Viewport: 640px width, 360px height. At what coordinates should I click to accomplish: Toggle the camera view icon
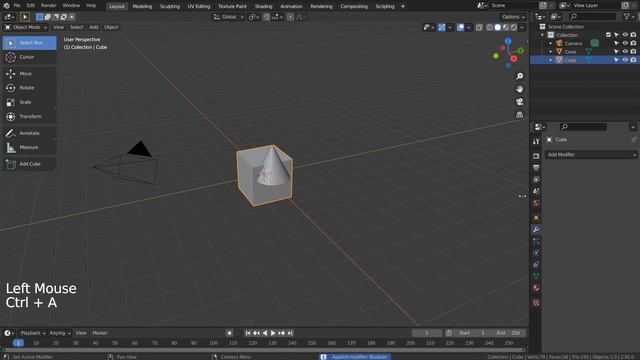point(519,102)
